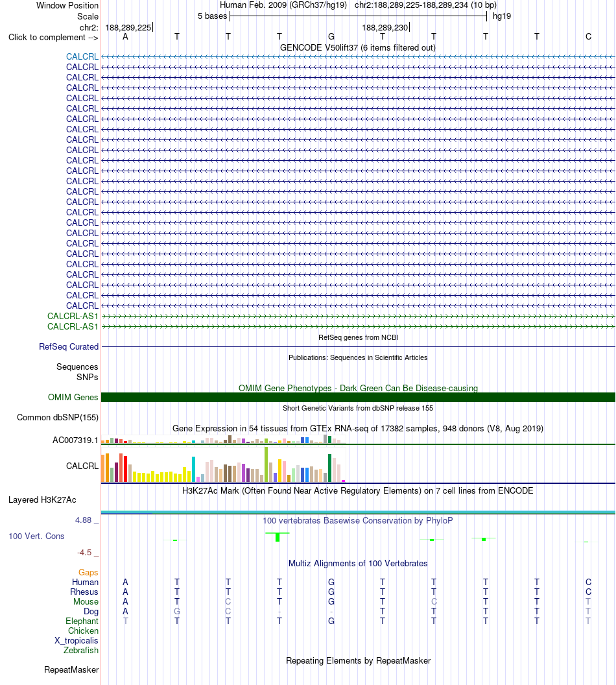Screen dimensions: 616x685
Task: Click 'Common dbSNP(155)' track label
Action: 58,418
